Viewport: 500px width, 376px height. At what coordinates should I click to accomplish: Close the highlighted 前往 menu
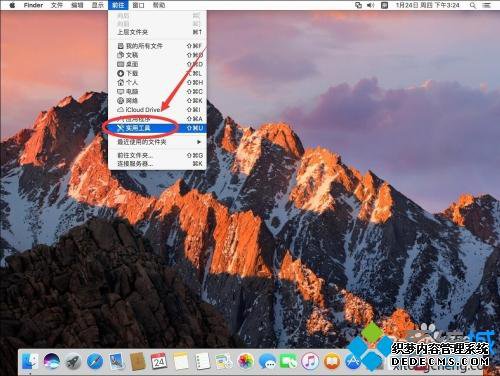coord(118,5)
